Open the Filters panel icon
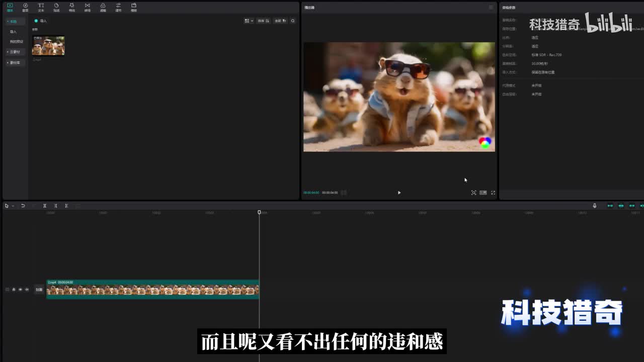 103,7
